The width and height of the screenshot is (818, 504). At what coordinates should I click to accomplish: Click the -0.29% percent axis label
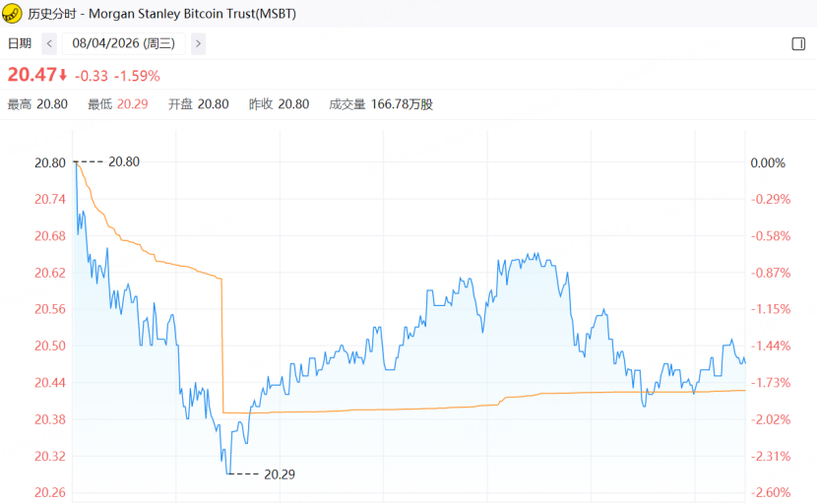(x=771, y=199)
